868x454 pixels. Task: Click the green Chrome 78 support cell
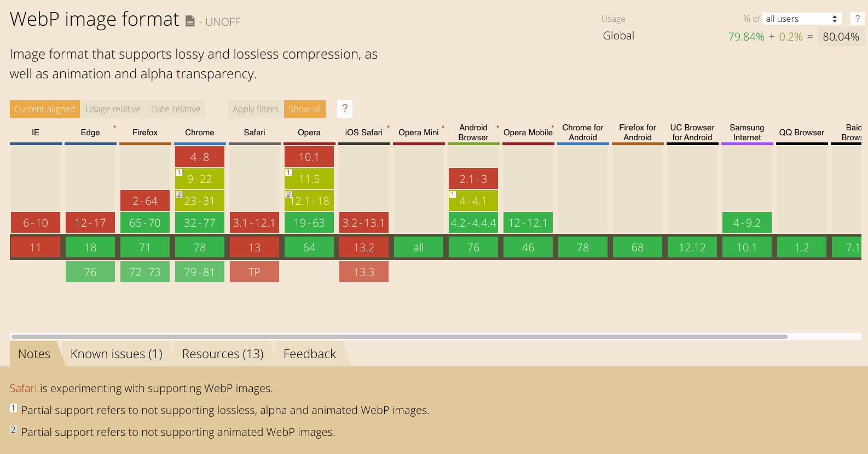[200, 247]
